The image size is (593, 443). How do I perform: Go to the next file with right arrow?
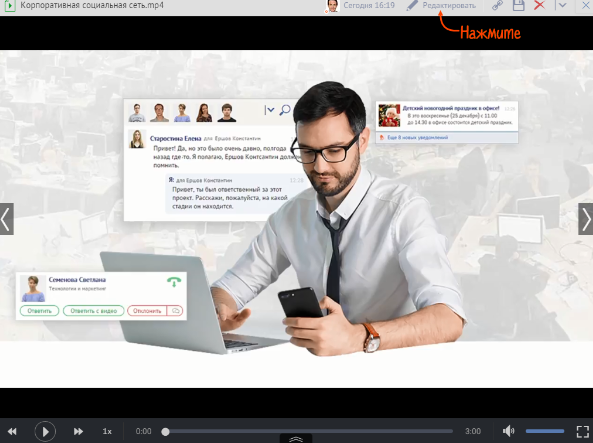click(586, 219)
